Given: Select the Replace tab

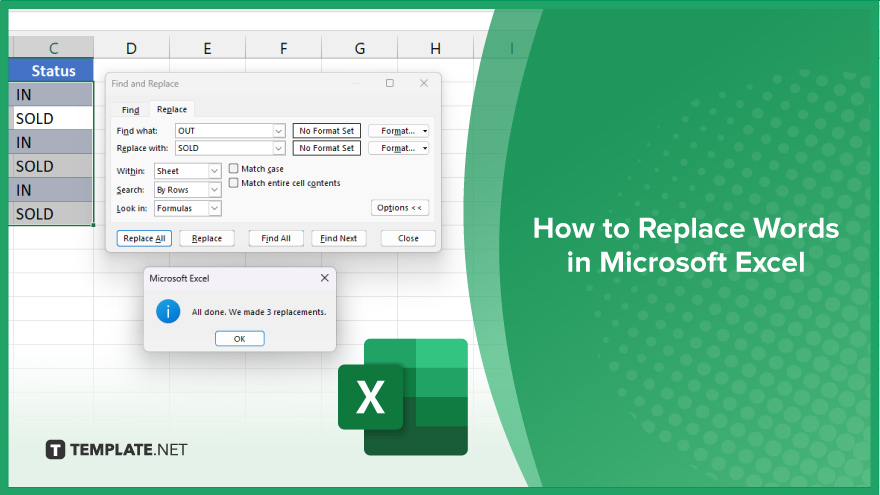Looking at the screenshot, I should click(x=172, y=109).
